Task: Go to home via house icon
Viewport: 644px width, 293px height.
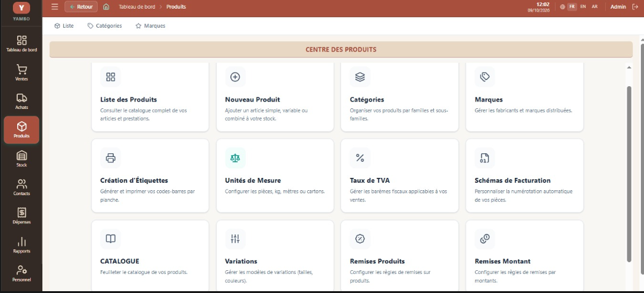Action: coord(106,7)
